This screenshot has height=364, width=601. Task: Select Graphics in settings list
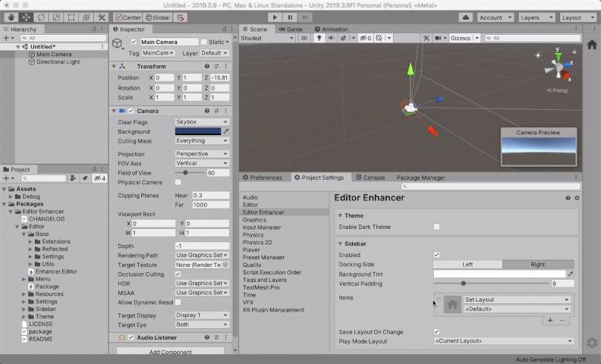(254, 220)
